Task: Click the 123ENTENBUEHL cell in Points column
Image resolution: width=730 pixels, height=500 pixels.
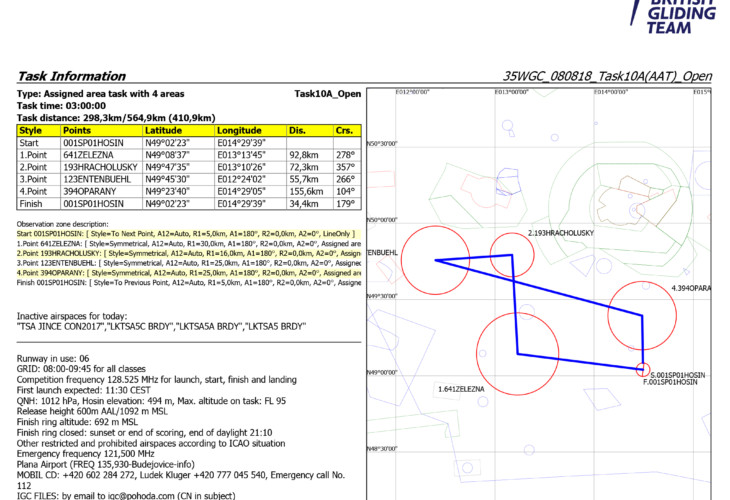Action: pyautogui.click(x=100, y=180)
